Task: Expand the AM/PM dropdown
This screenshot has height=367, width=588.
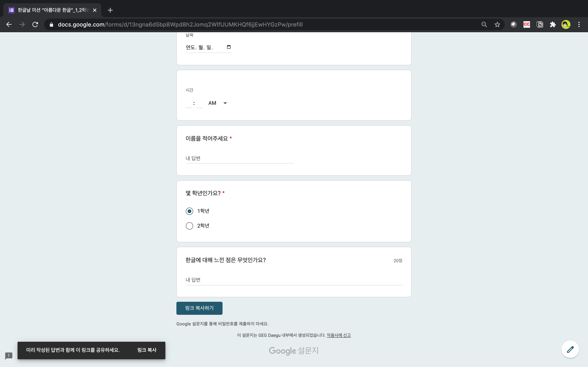Action: (218, 103)
